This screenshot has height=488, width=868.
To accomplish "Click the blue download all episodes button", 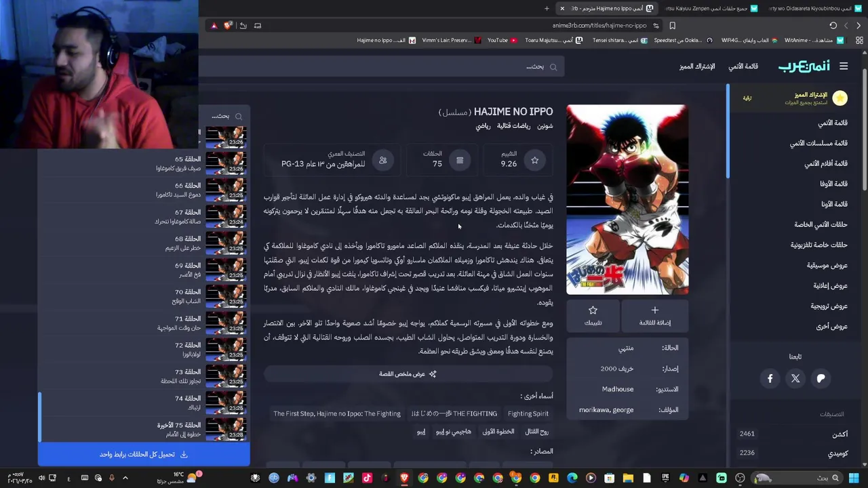I will click(144, 455).
